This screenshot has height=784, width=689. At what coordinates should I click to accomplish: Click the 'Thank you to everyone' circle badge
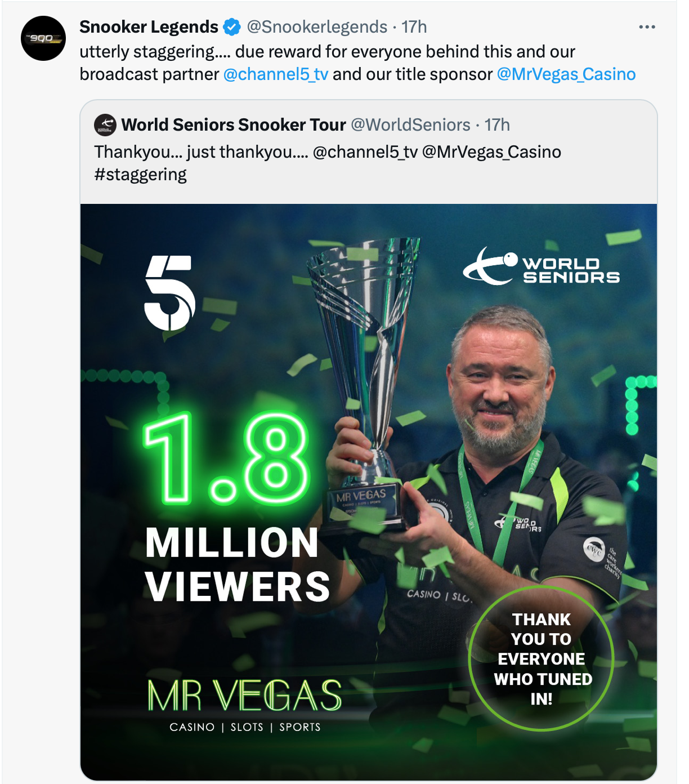[x=541, y=658]
